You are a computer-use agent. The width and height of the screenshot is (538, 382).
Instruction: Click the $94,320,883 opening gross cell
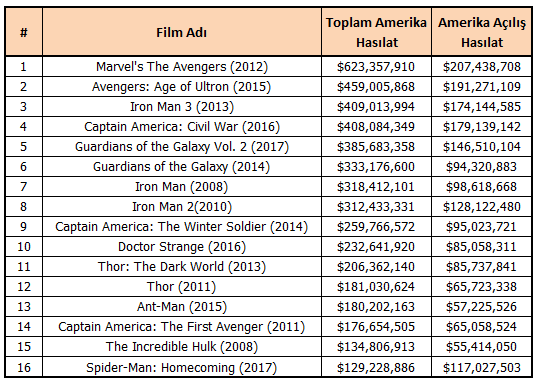click(482, 166)
